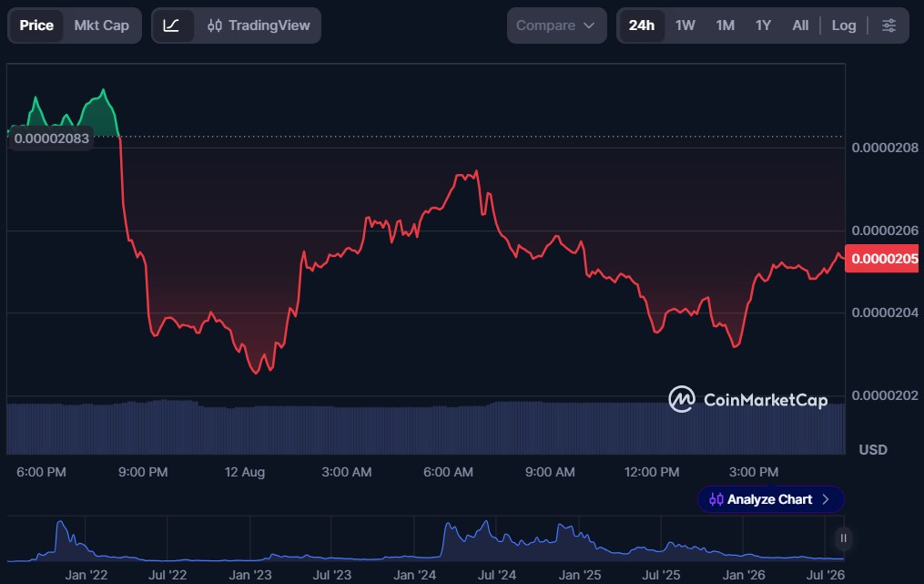Click Jan '24 on the navigator
Viewport: 924px width, 584px height.
tap(414, 575)
